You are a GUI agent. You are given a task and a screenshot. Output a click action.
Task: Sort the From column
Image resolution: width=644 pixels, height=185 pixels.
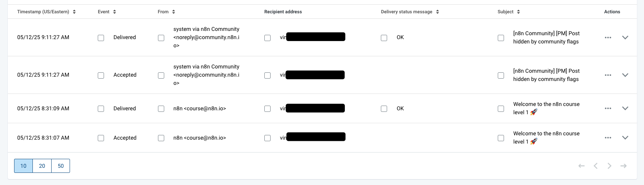[174, 12]
